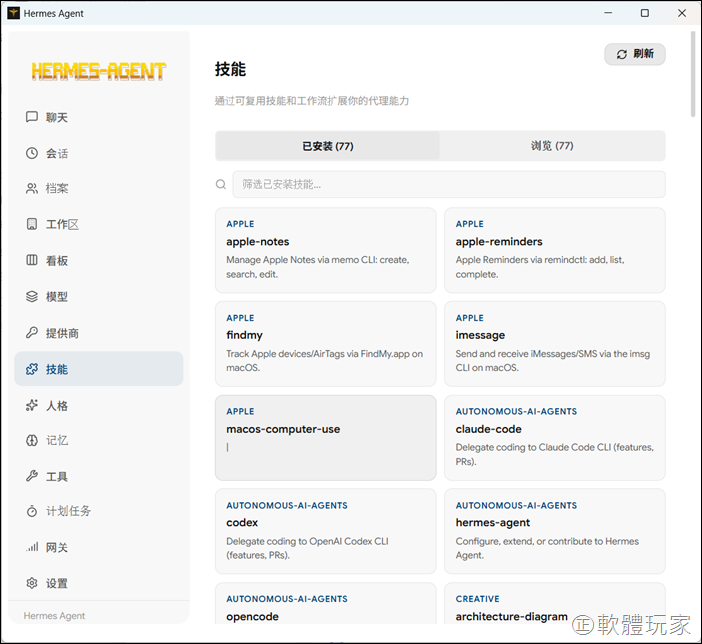The image size is (702, 644).
Task: Click the sparkles icon beside 人格
Action: point(32,405)
